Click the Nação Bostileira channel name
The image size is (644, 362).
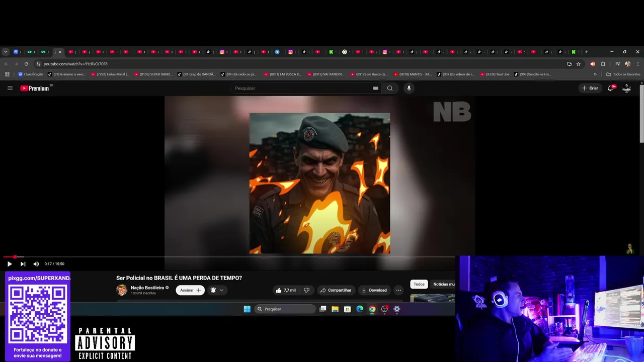pyautogui.click(x=147, y=288)
